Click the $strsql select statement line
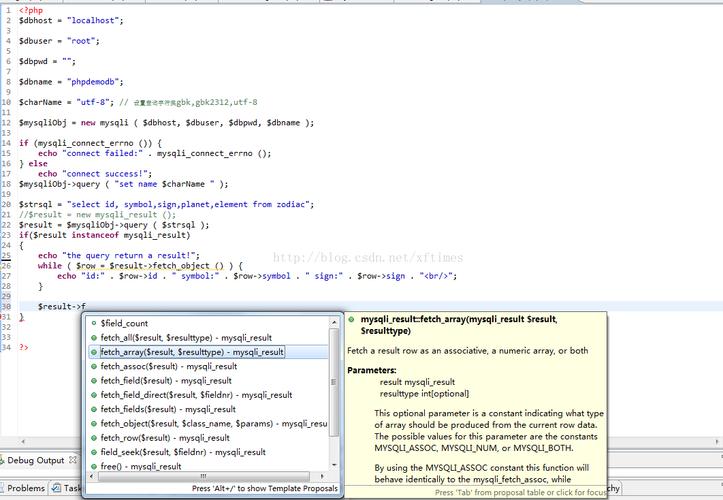Image resolution: width=723 pixels, height=500 pixels. (x=166, y=204)
